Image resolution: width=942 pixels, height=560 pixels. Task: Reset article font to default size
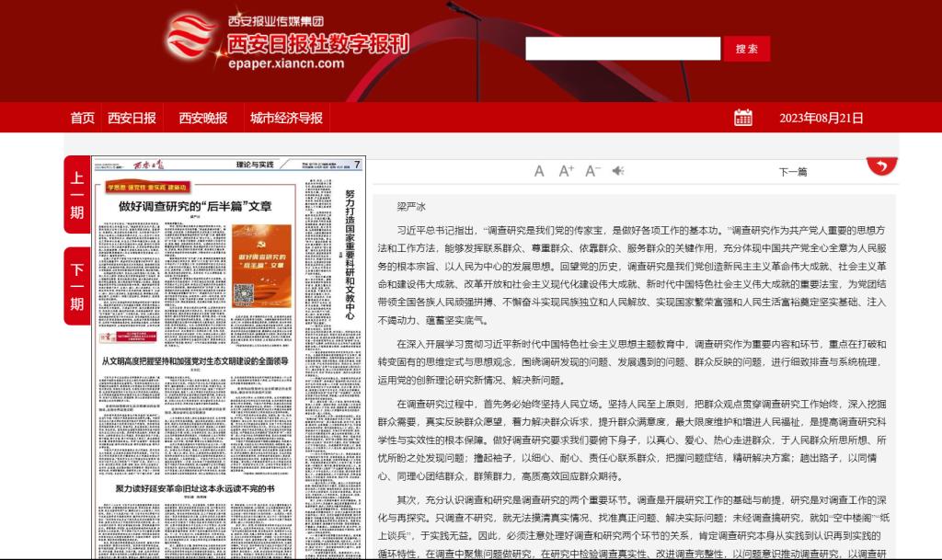539,171
